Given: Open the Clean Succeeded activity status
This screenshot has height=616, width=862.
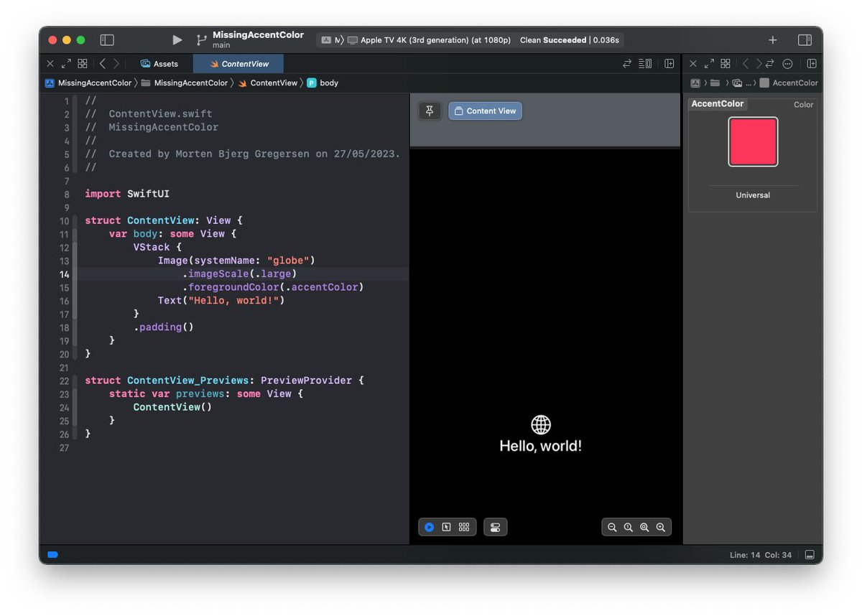Looking at the screenshot, I should 570,40.
